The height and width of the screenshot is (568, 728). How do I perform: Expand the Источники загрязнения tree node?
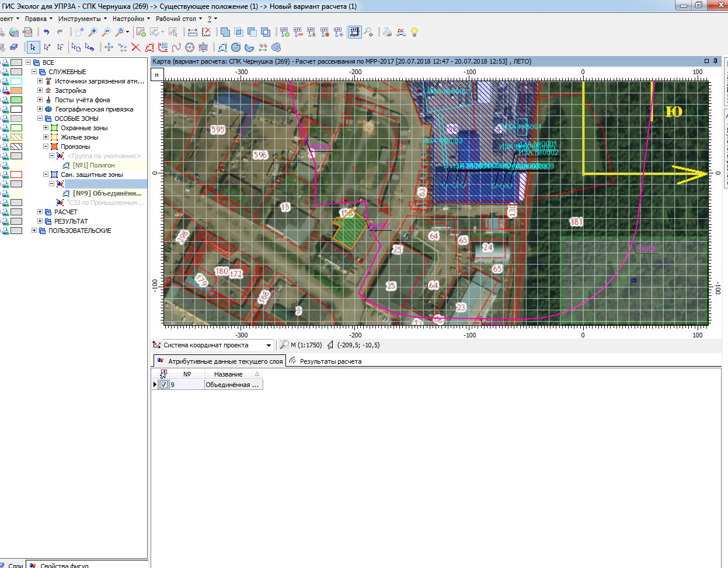click(40, 81)
